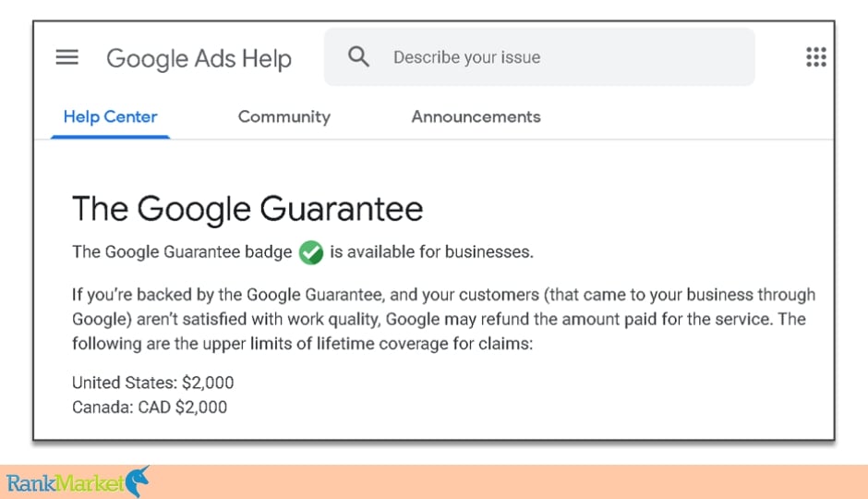This screenshot has height=499, width=868.
Task: Open the Announcements tab
Action: click(x=476, y=116)
